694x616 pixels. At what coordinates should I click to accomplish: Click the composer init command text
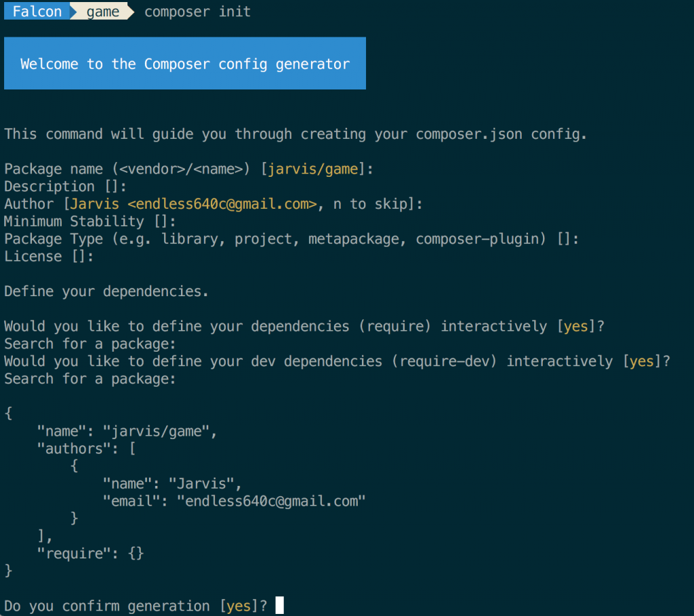(x=197, y=12)
